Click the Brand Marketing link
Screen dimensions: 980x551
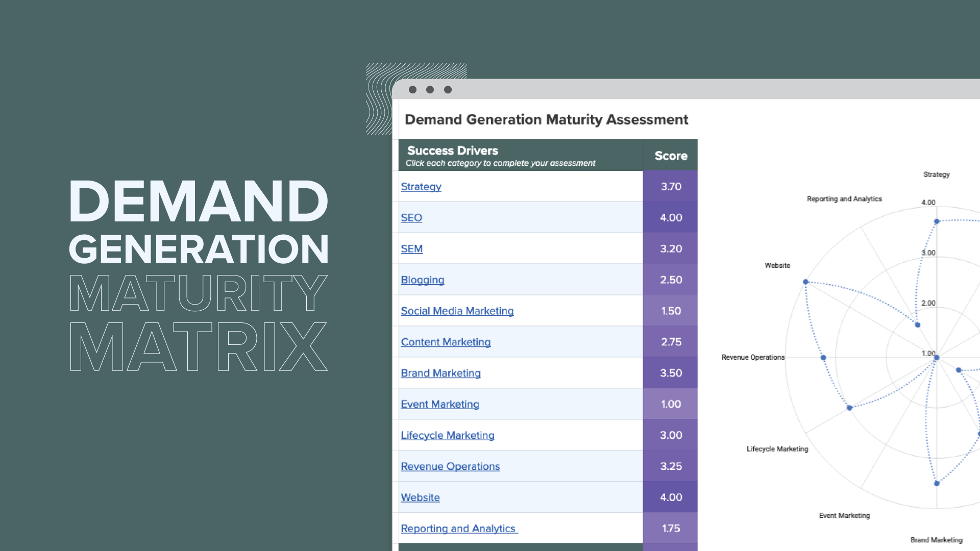pos(440,373)
